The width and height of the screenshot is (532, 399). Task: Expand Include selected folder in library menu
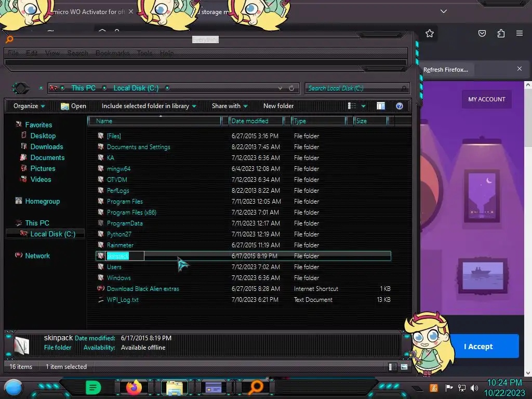[x=149, y=106]
